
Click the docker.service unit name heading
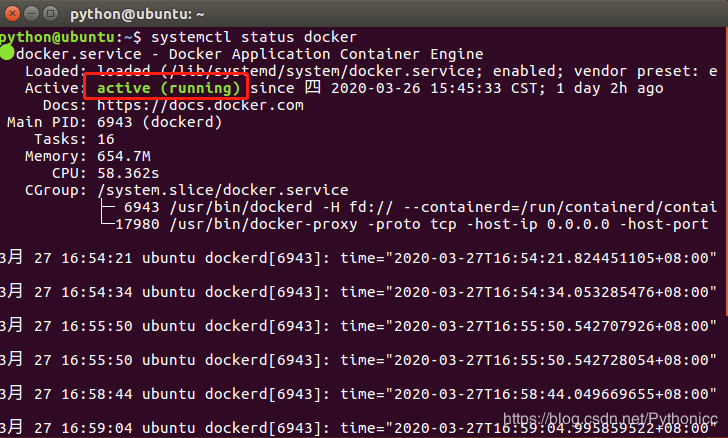coord(78,54)
